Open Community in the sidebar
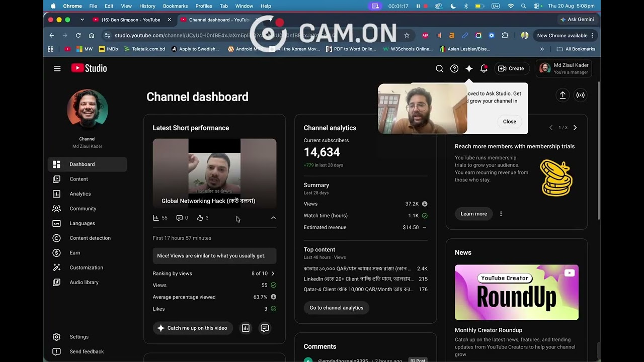Image resolution: width=644 pixels, height=362 pixels. point(87,208)
